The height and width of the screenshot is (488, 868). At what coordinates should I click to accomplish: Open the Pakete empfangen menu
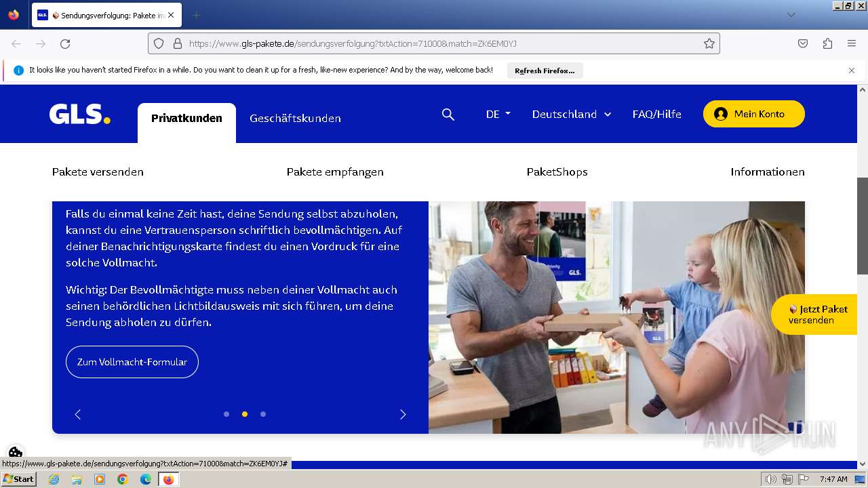coord(335,172)
